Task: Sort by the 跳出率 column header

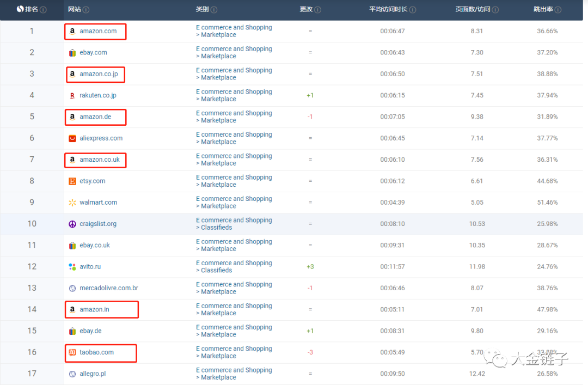Action: click(x=543, y=9)
